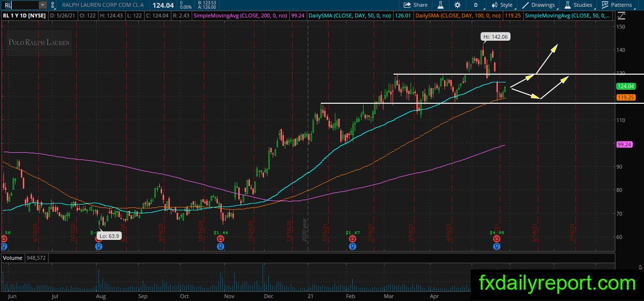Click the red earnings icon at chart's left edge
The image size is (644, 301).
click(x=4, y=239)
